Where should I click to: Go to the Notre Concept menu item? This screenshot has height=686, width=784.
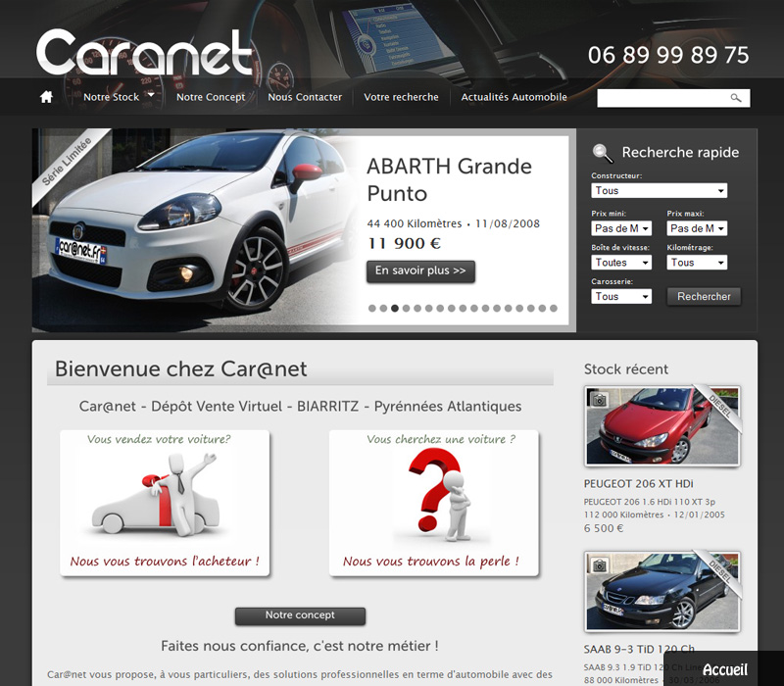coord(211,97)
